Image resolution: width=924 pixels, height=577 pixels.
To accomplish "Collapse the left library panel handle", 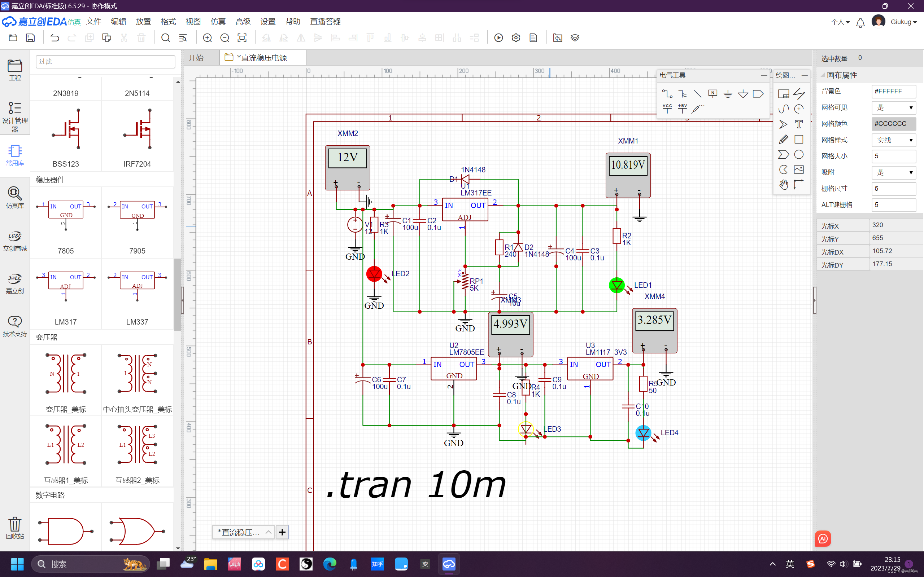I will (182, 300).
